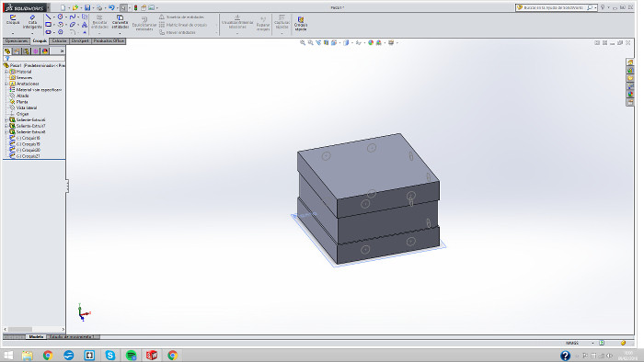Viewport: 644px width, 362px height.
Task: Click Previous view icon in view toolbar
Action: click(318, 42)
